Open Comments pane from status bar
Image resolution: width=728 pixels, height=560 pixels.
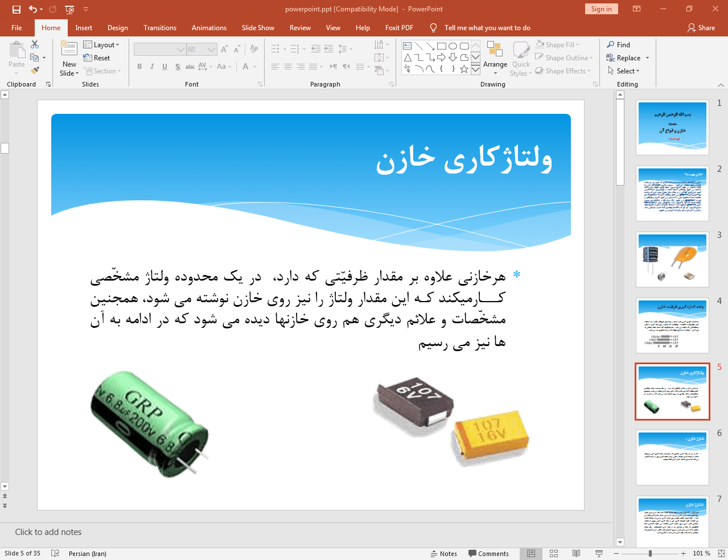[x=488, y=553]
